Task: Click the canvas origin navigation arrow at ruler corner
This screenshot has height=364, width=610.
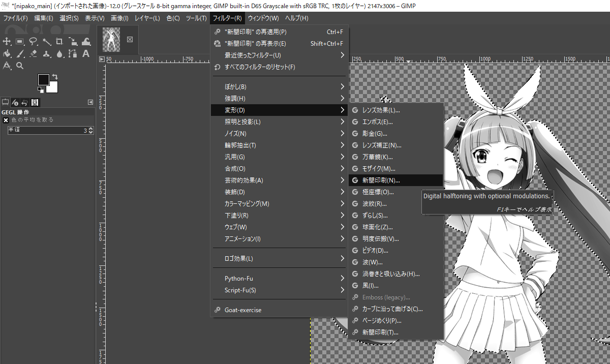Action: point(102,59)
